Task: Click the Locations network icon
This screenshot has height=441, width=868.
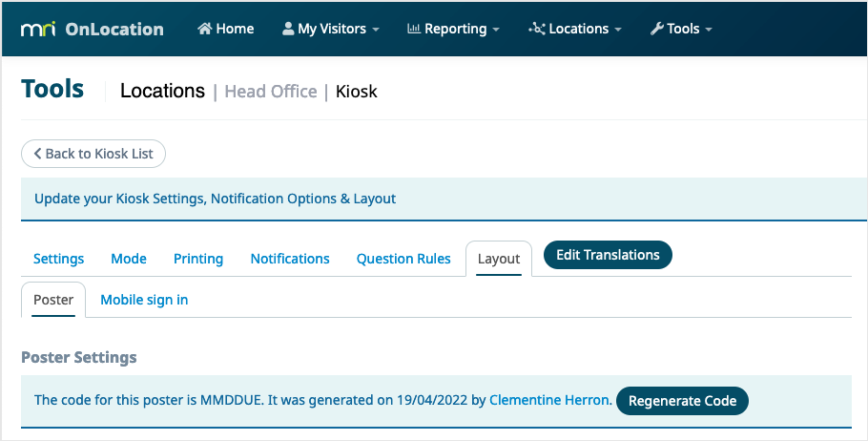Action: click(537, 29)
